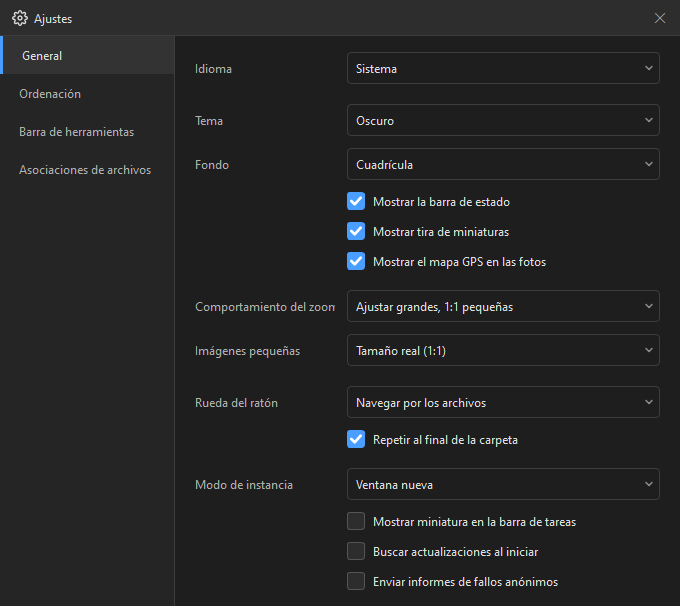Click the Tema label
Viewport: 680px width, 606px height.
click(x=209, y=121)
